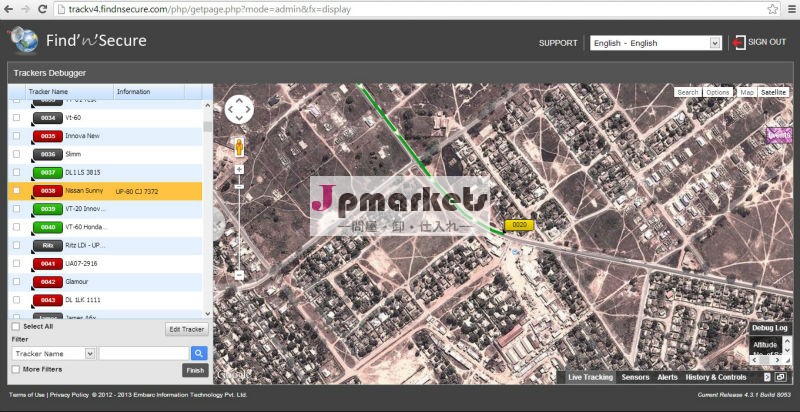Pop out the bottom panel window icon
The height and width of the screenshot is (412, 800).
pyautogui.click(x=781, y=377)
